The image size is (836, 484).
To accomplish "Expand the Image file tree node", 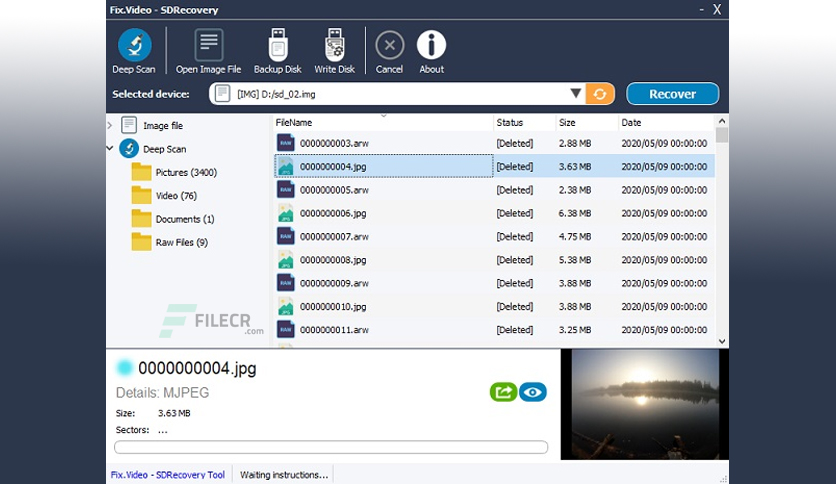I will 110,126.
